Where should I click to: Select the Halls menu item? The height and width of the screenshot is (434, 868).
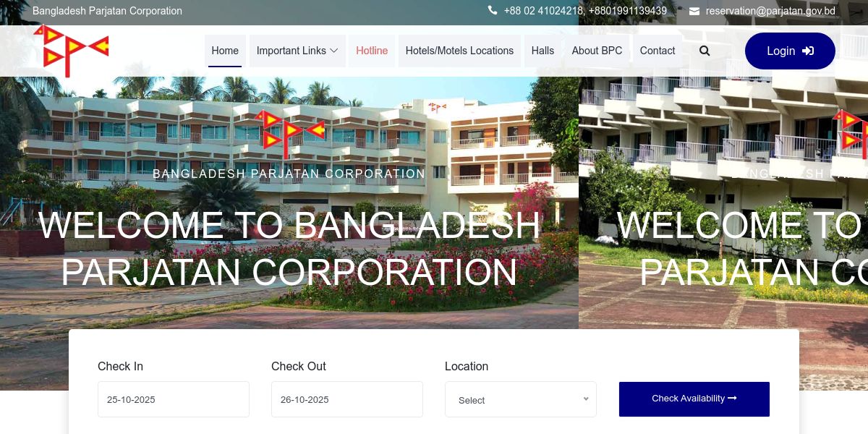point(542,51)
